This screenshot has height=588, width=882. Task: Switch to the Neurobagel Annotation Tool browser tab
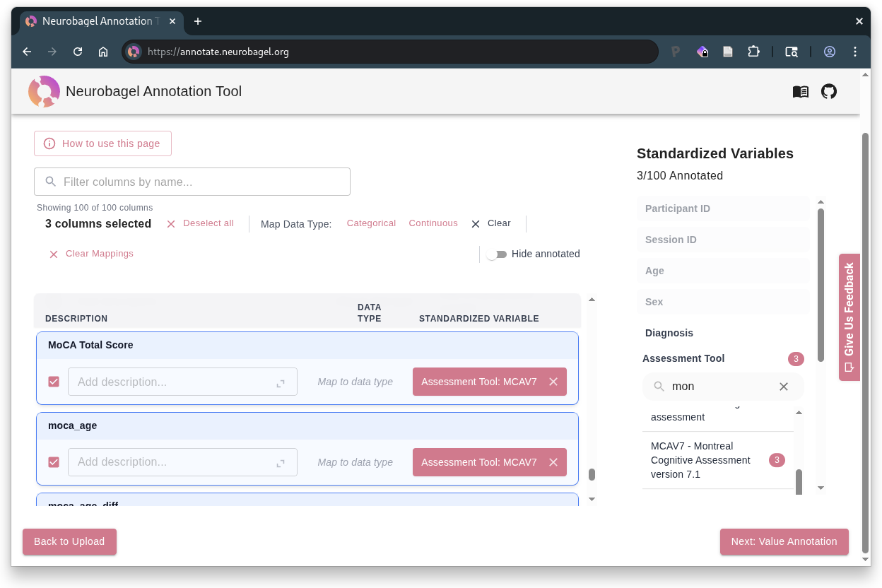99,21
